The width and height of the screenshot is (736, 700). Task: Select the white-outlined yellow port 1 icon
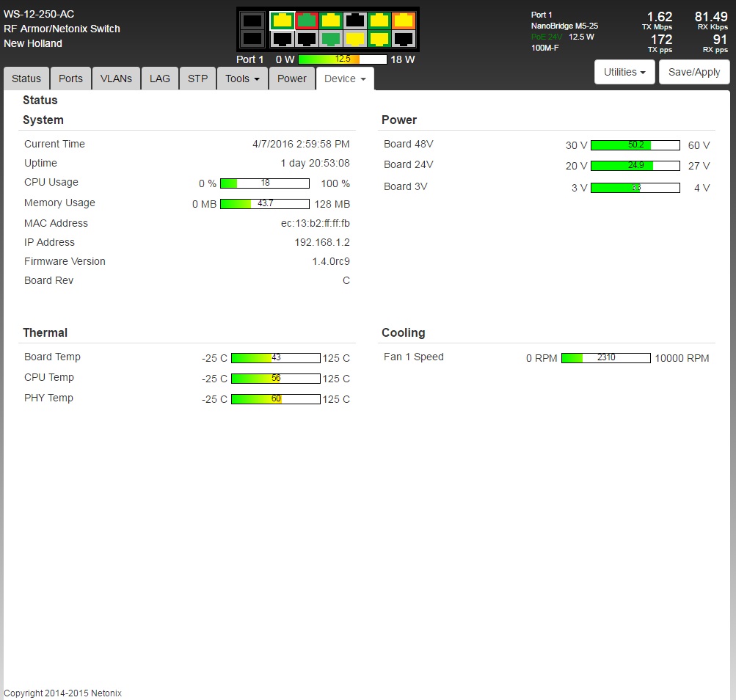click(282, 20)
